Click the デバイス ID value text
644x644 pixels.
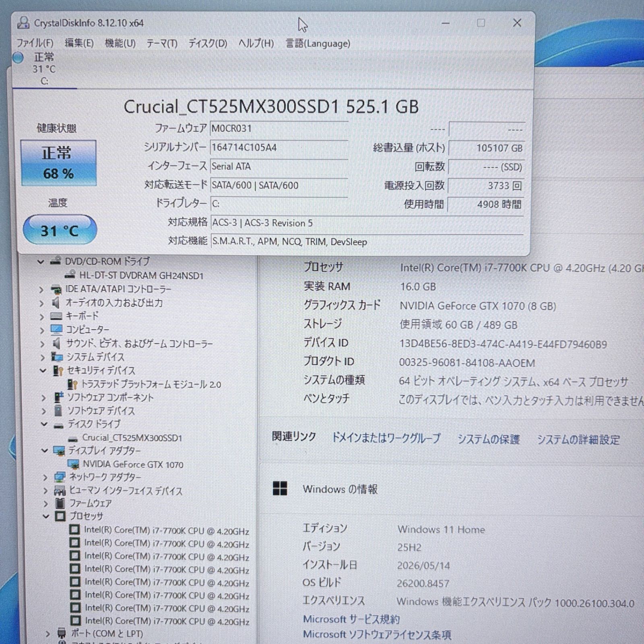[503, 344]
